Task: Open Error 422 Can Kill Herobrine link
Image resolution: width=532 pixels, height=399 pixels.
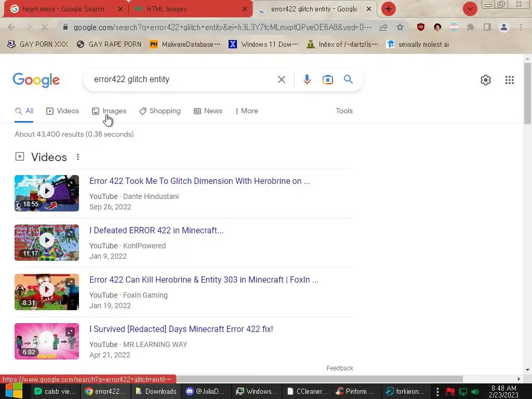Action: 204,280
